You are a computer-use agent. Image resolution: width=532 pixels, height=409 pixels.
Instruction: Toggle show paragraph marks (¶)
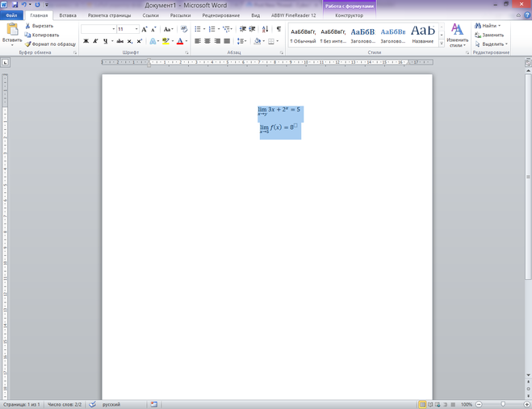pyautogui.click(x=279, y=29)
